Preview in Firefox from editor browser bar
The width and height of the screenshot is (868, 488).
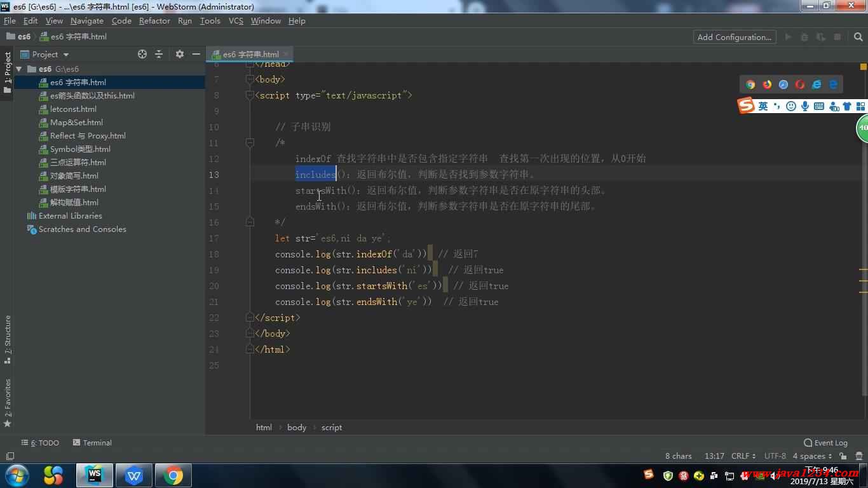(767, 85)
